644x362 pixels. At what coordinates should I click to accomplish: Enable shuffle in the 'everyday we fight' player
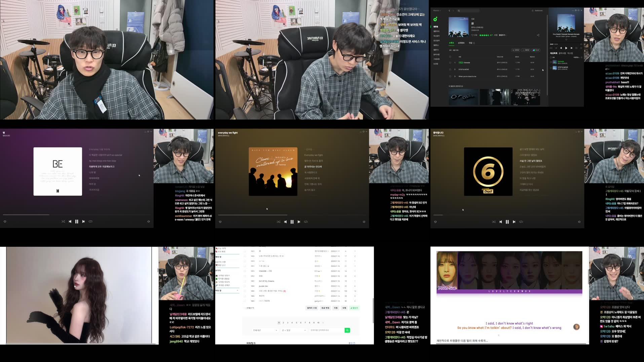coord(278,222)
